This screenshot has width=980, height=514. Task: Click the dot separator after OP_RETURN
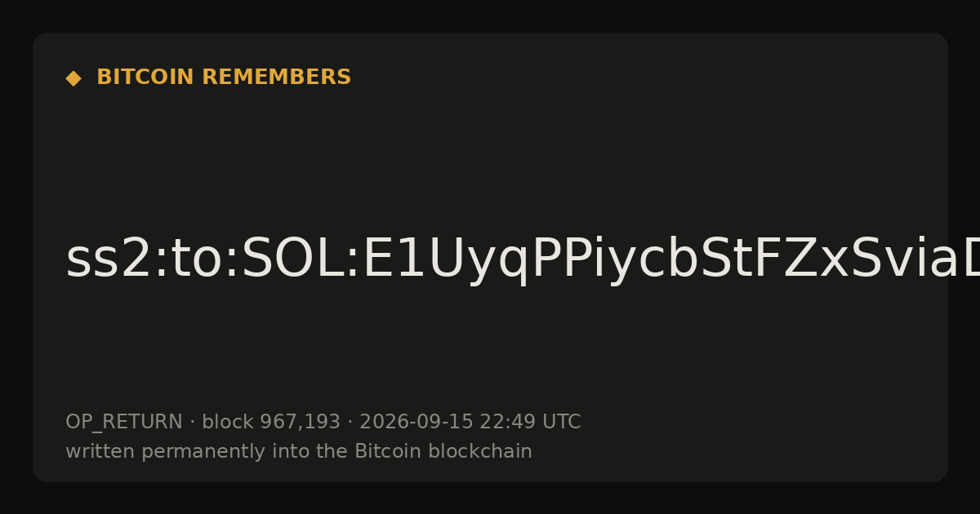(193, 423)
